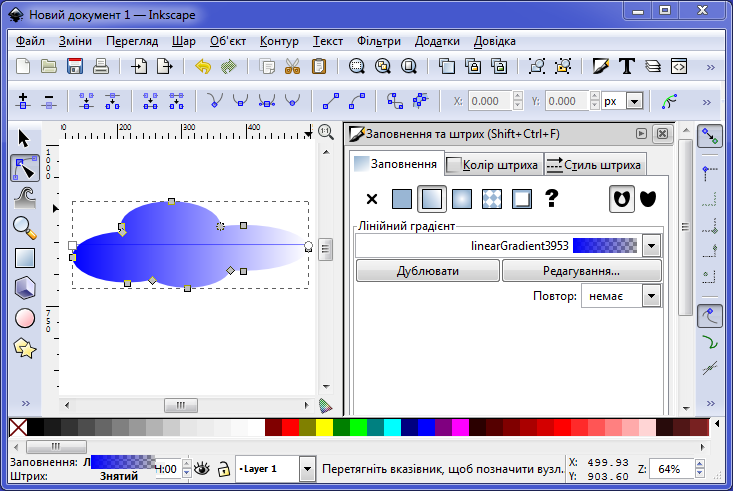Click the Cut scissors icon
This screenshot has height=491, width=733.
[292, 67]
